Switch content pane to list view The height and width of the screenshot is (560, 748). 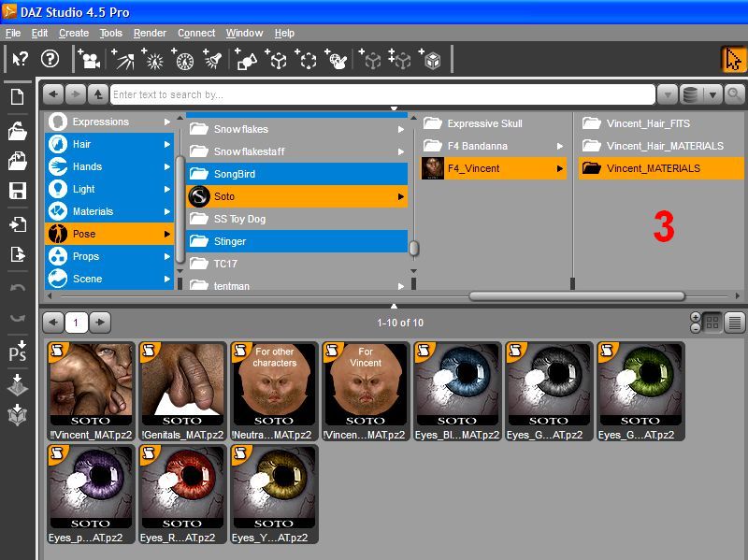pos(735,323)
